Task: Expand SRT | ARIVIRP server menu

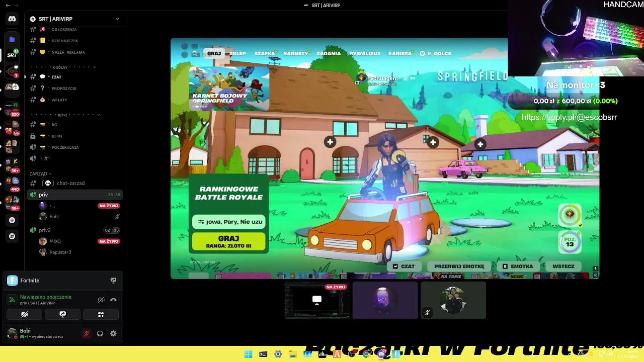Action: (x=75, y=19)
